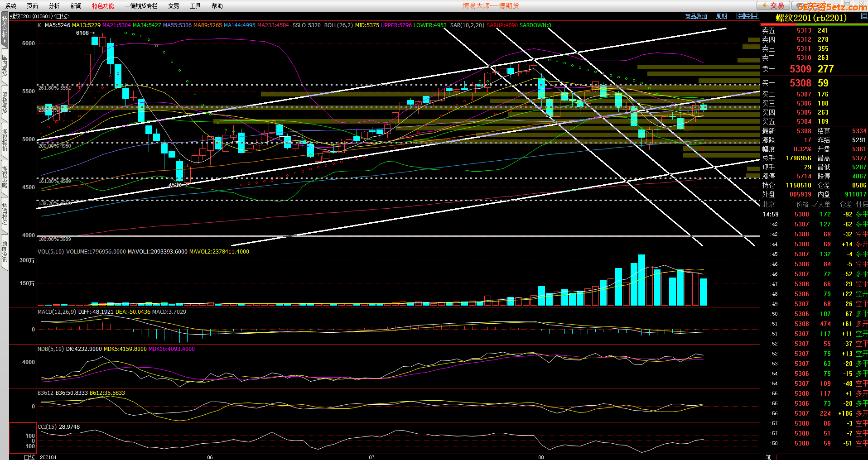Open the 帮助 menu

217,6
